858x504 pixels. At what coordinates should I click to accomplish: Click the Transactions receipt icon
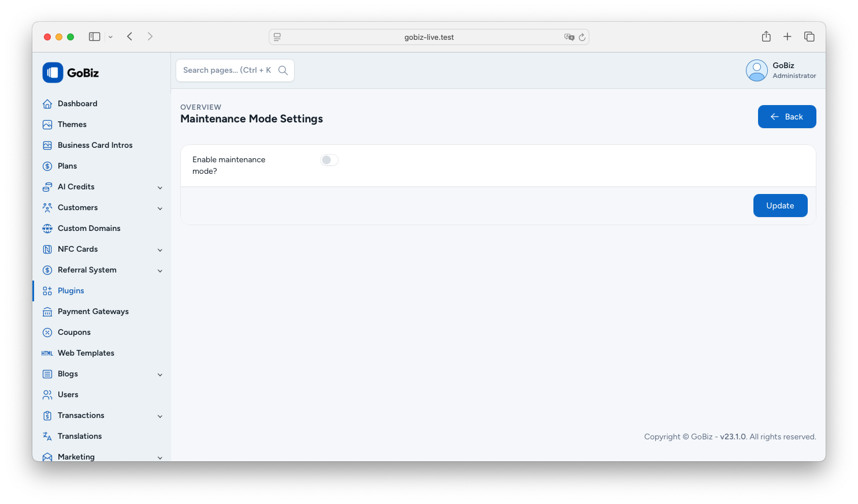[47, 416]
